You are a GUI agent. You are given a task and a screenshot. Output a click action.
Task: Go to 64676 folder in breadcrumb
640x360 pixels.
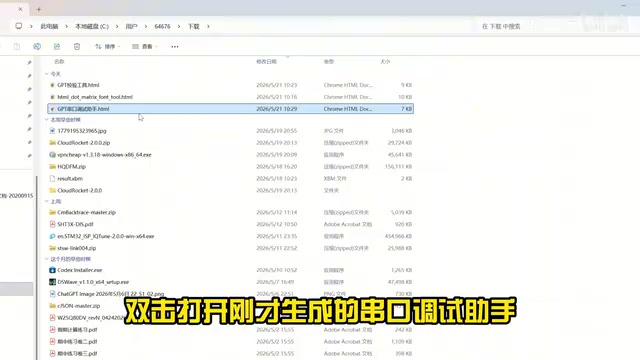[x=162, y=26]
